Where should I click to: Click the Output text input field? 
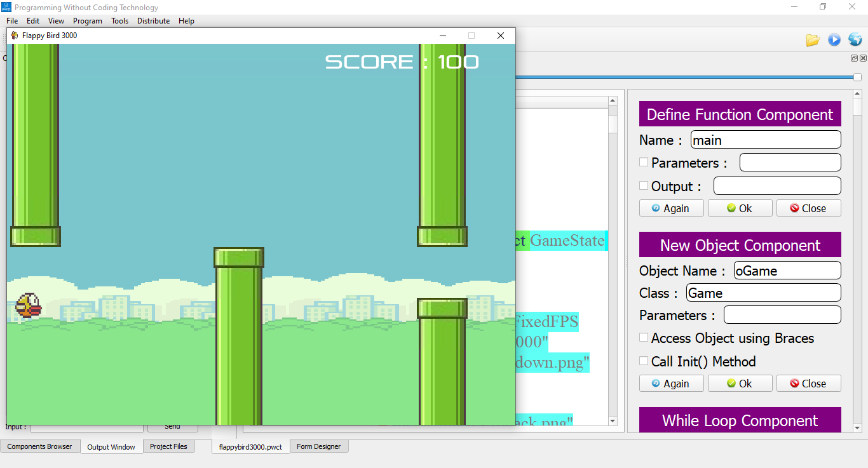(x=777, y=186)
